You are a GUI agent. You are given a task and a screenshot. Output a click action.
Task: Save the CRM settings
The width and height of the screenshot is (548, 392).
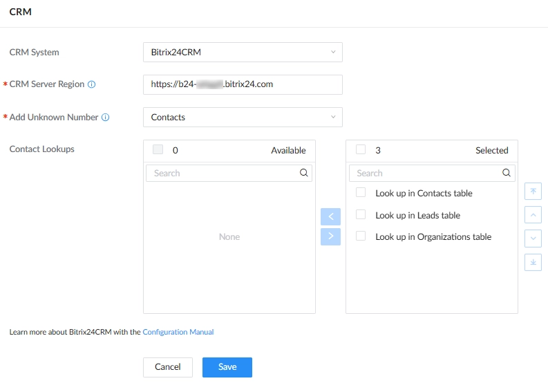[227, 367]
